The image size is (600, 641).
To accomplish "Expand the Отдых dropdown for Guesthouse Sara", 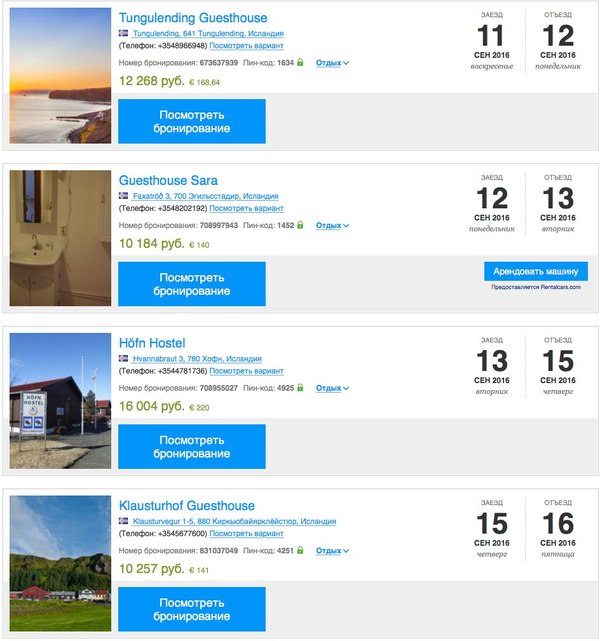I will coord(332,226).
